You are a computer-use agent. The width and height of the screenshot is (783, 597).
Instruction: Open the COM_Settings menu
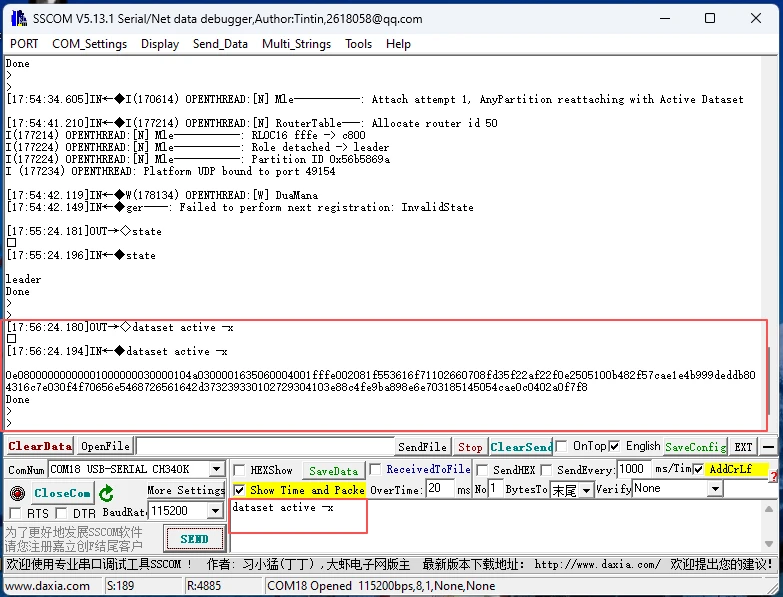pyautogui.click(x=89, y=44)
